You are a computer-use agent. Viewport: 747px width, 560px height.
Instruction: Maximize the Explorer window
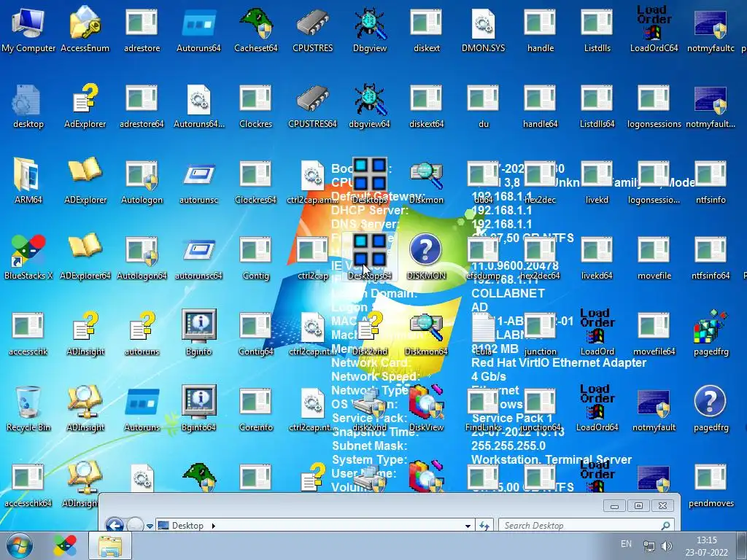638,506
